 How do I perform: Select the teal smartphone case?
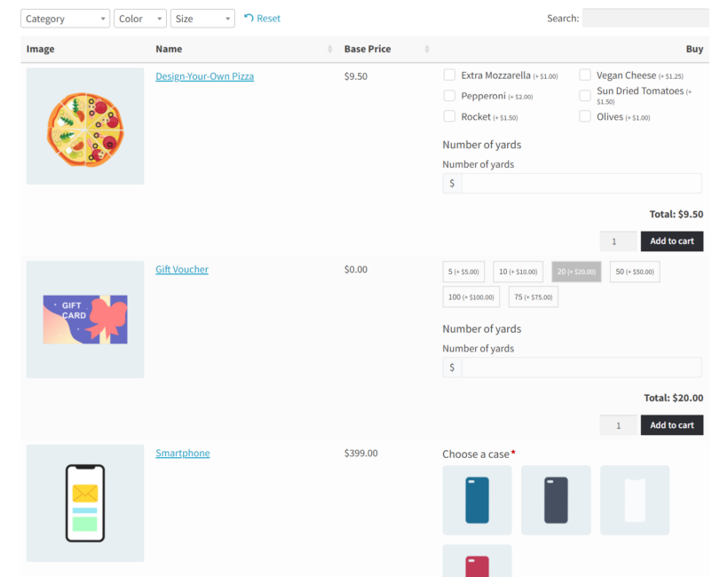pyautogui.click(x=477, y=500)
